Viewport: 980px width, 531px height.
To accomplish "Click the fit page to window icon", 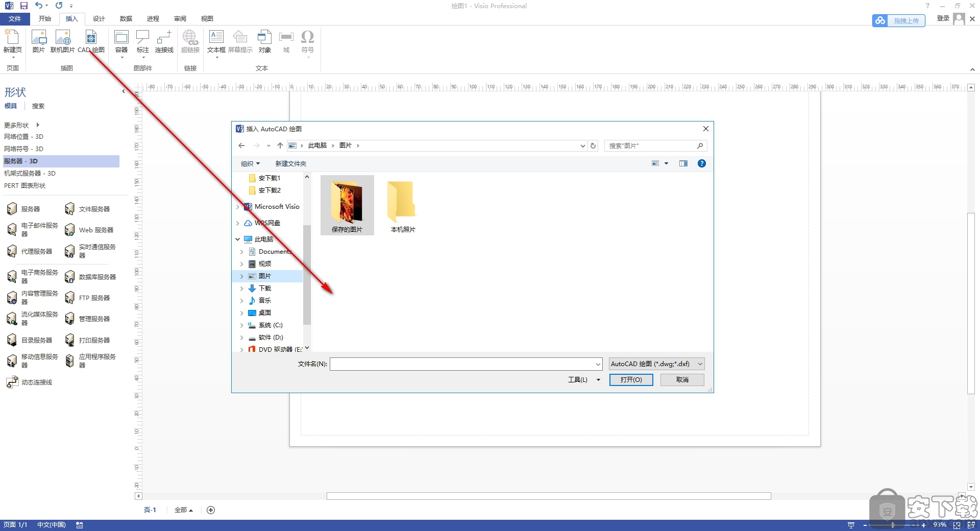I will pos(957,525).
